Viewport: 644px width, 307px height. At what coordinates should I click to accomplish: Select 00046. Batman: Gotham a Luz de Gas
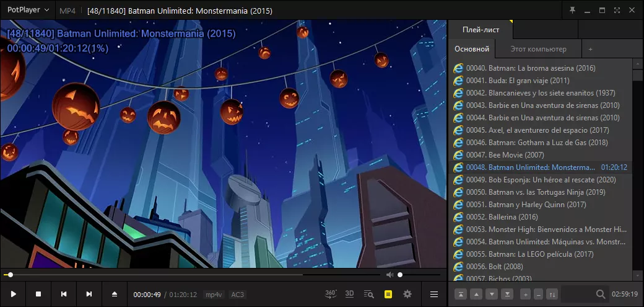point(541,143)
